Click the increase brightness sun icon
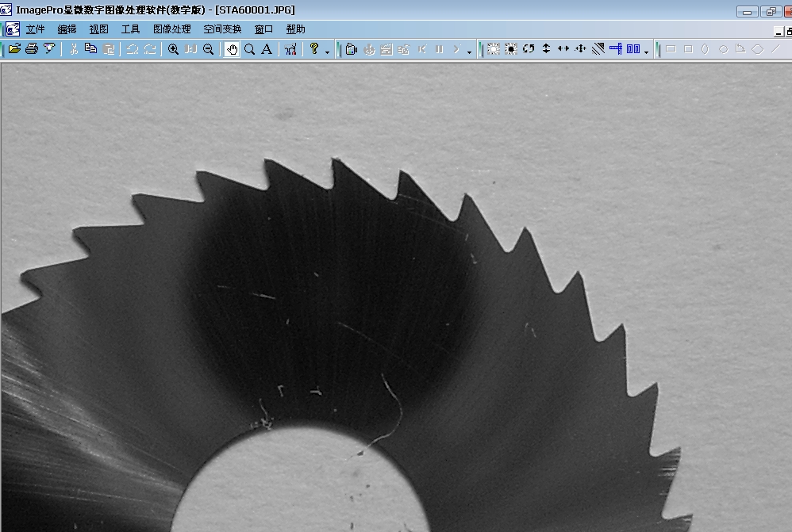Image resolution: width=792 pixels, height=532 pixels. [x=494, y=49]
